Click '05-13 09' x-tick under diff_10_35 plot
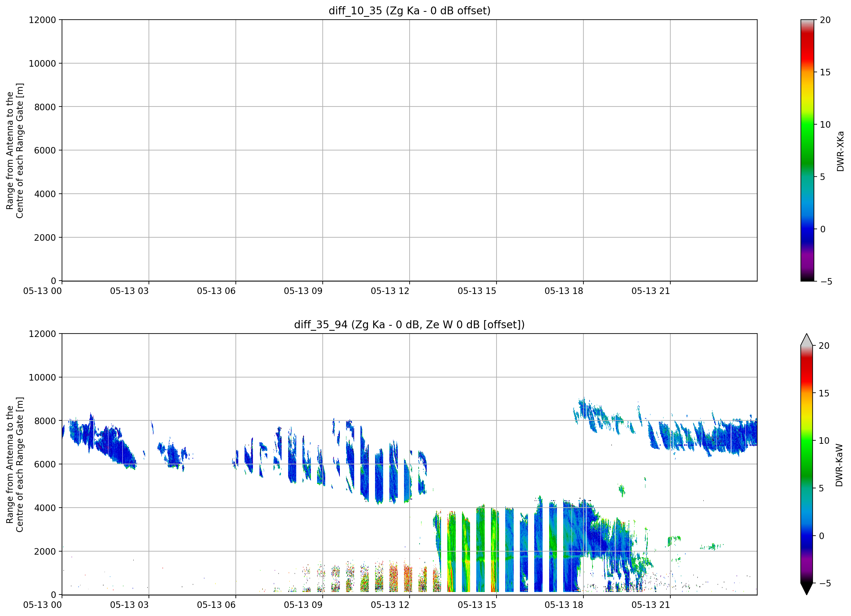The height and width of the screenshot is (616, 851). click(x=303, y=291)
